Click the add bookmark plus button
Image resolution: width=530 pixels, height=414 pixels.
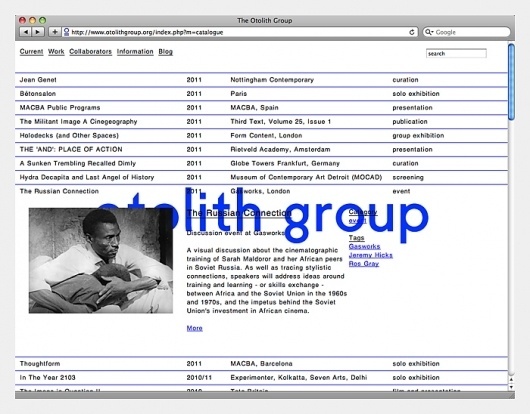(54, 32)
